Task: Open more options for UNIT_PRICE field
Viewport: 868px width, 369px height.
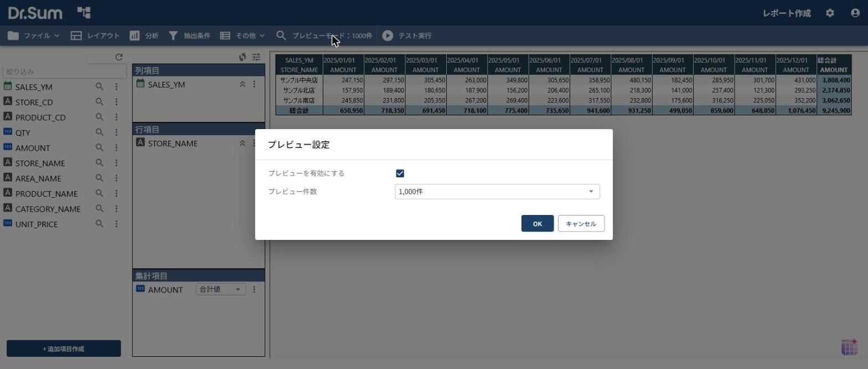Action: point(116,224)
